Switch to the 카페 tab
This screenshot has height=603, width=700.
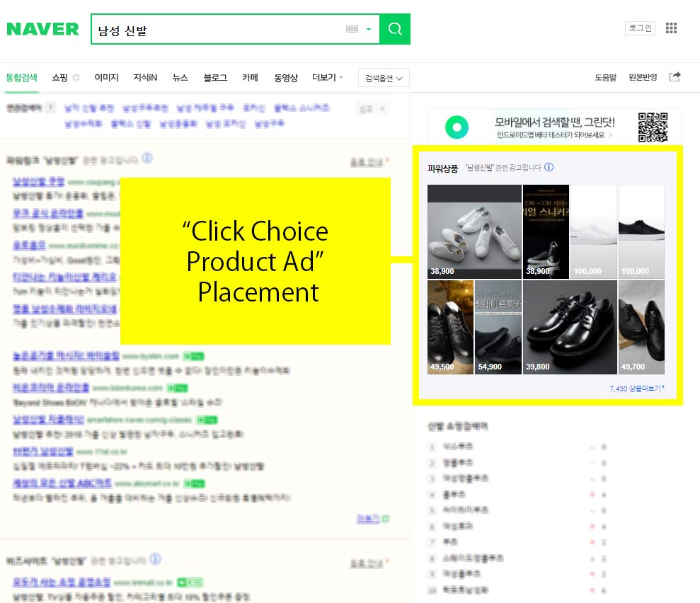(250, 78)
